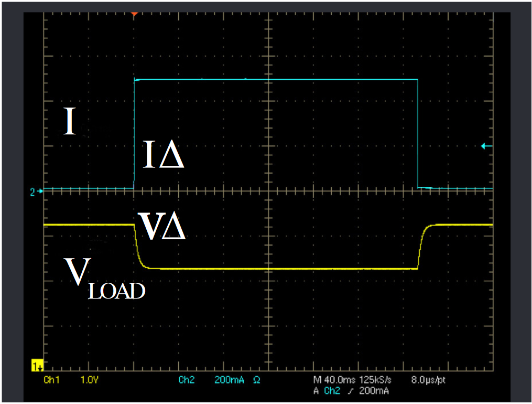Select the Ch1 label in bottom readout
The image size is (532, 404).
51,380
